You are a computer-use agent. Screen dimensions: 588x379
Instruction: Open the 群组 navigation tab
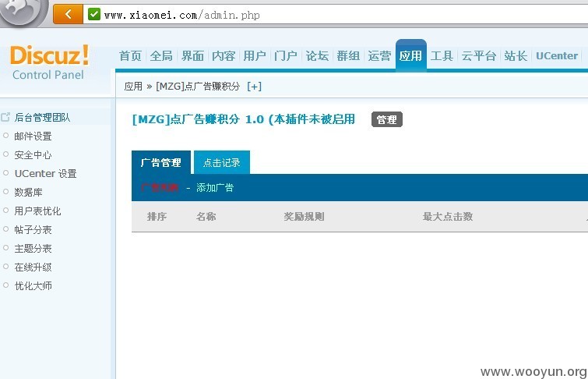point(348,56)
